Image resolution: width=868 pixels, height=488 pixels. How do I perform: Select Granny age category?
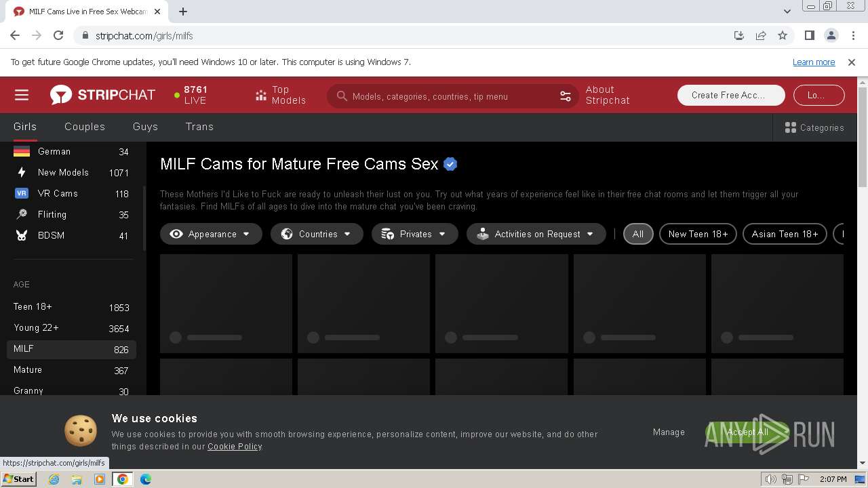[x=71, y=391]
